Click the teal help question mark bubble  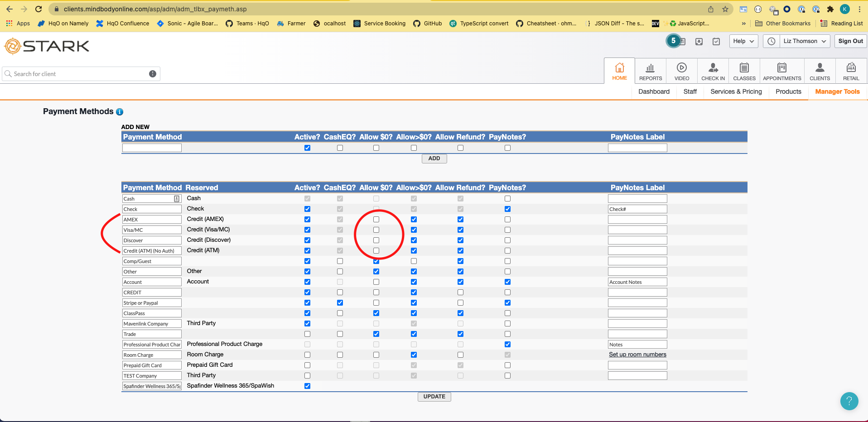(x=849, y=401)
